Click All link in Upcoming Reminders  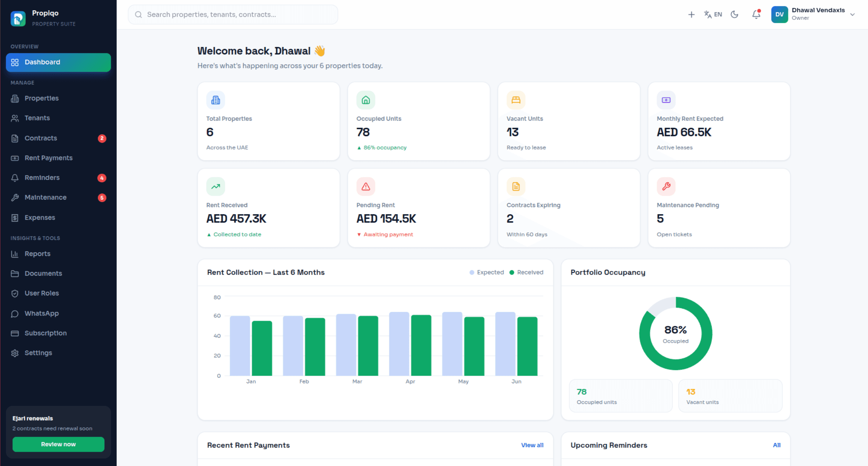coord(777,445)
